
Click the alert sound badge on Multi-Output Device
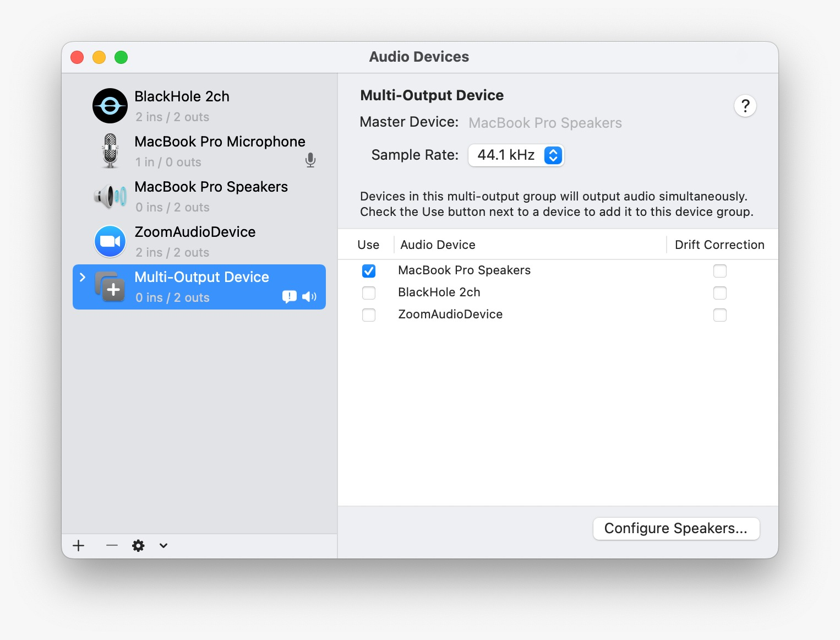click(x=290, y=297)
